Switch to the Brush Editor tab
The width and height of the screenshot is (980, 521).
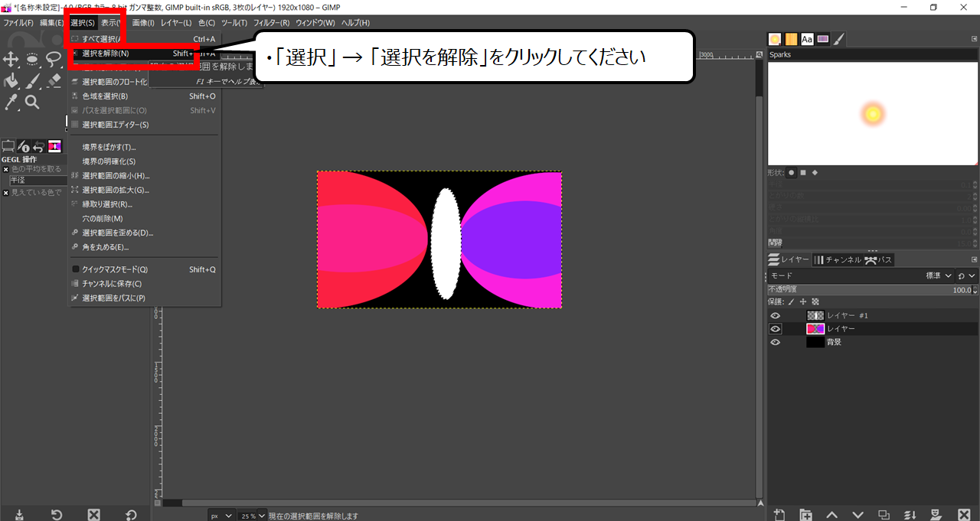(839, 39)
